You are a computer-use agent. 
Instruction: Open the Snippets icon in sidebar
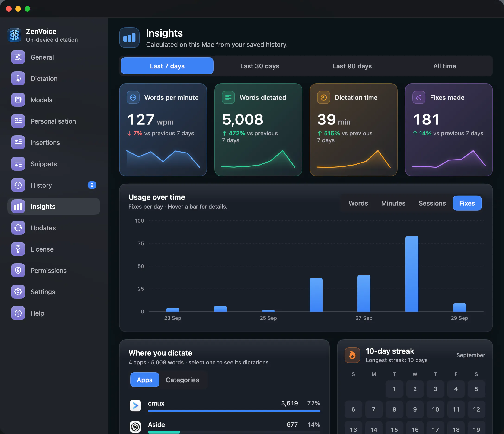pos(18,164)
